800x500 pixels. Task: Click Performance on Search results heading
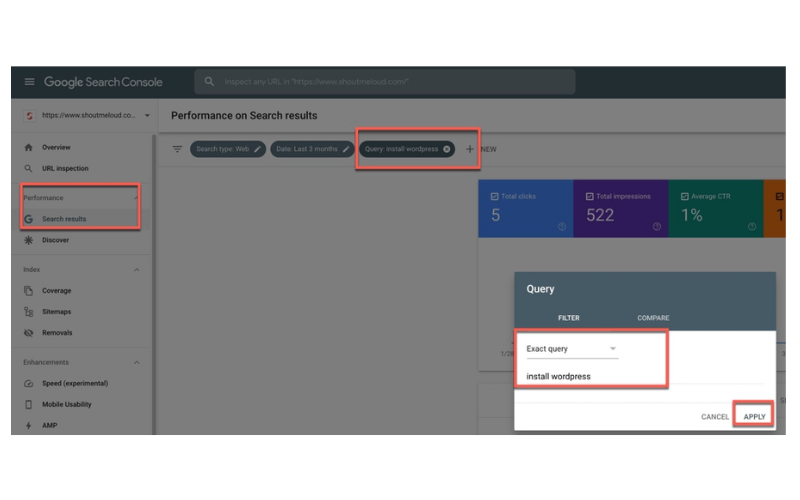coord(244,116)
